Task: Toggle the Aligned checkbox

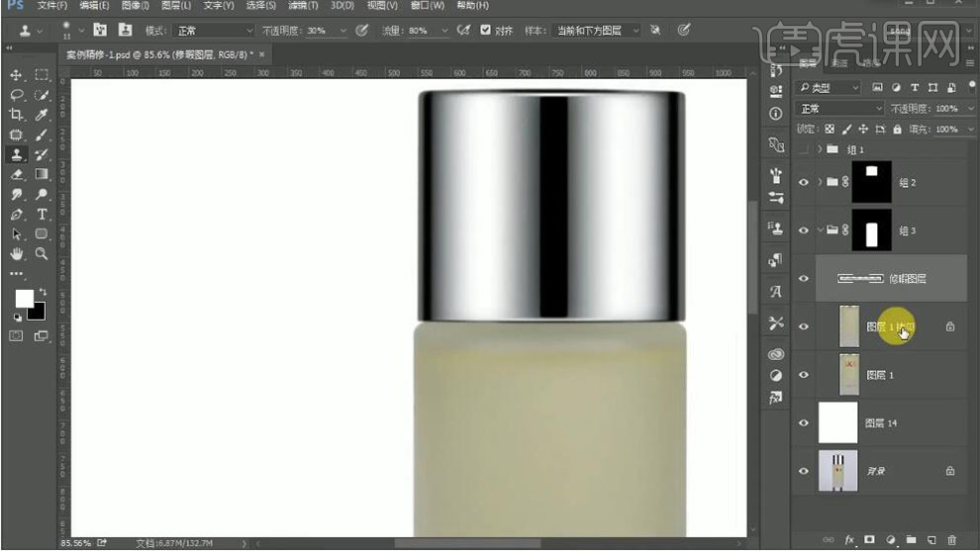Action: pyautogui.click(x=486, y=30)
